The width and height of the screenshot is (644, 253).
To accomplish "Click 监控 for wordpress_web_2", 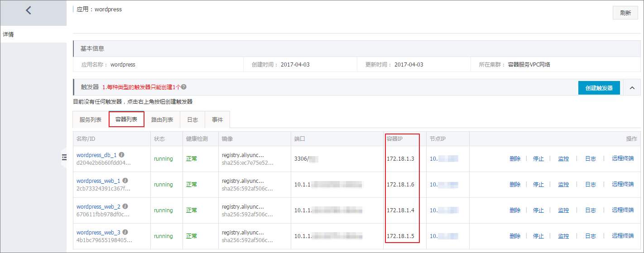I will coord(563,210).
